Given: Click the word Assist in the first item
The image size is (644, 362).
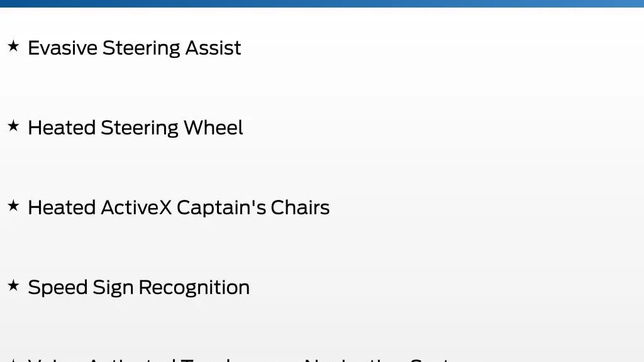Looking at the screenshot, I should (213, 48).
